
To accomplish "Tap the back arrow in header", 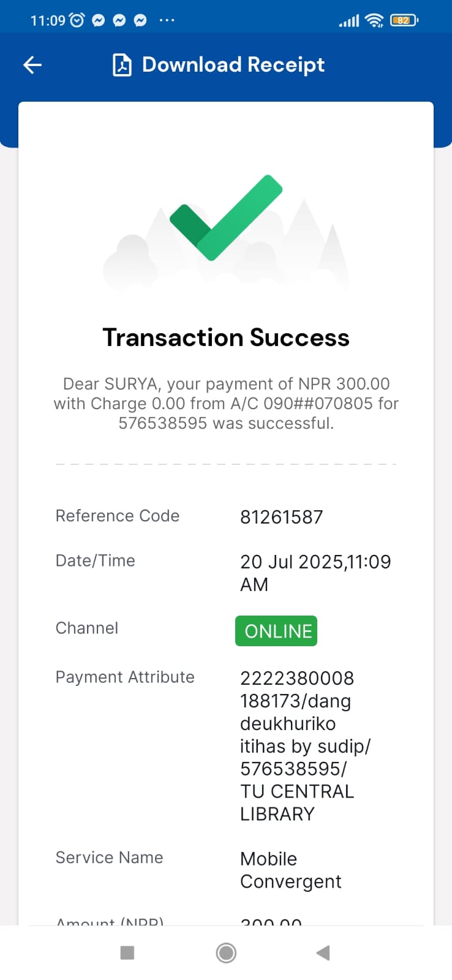I will (32, 65).
